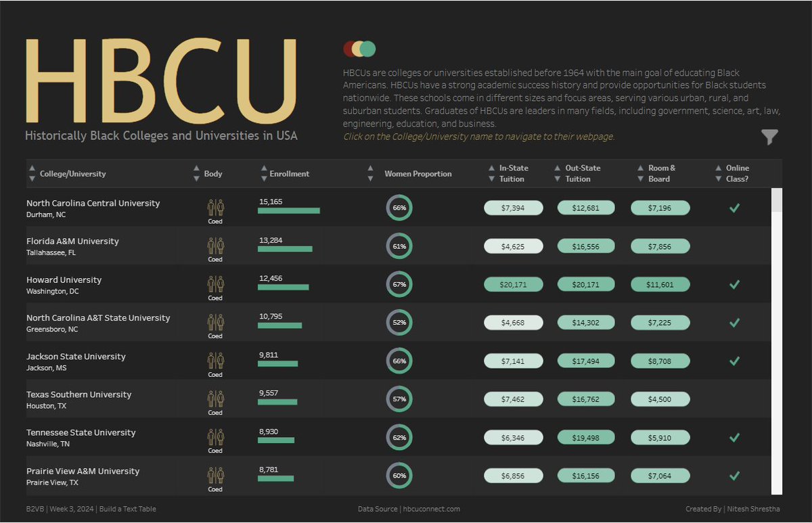
Task: Open Florida A&M University webpage link
Action: pos(72,241)
